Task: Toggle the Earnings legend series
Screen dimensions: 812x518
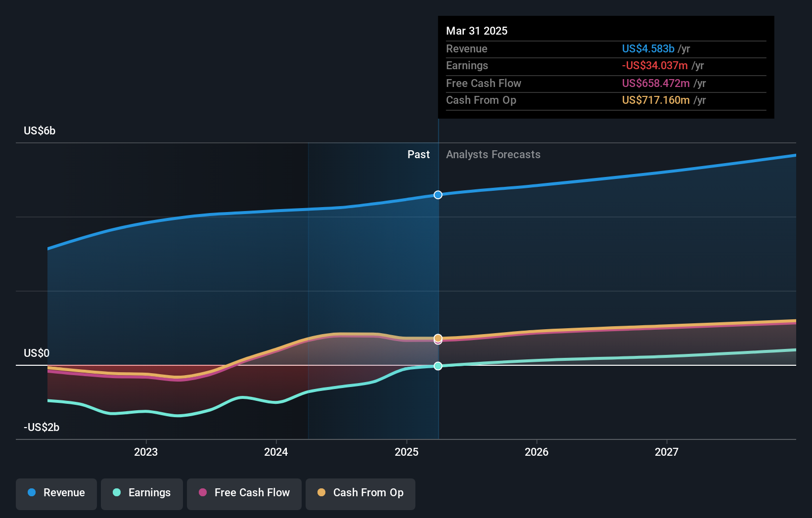Action: pos(142,494)
